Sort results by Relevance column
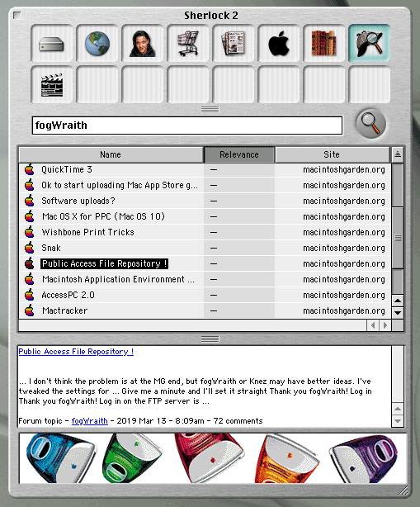 click(x=239, y=154)
